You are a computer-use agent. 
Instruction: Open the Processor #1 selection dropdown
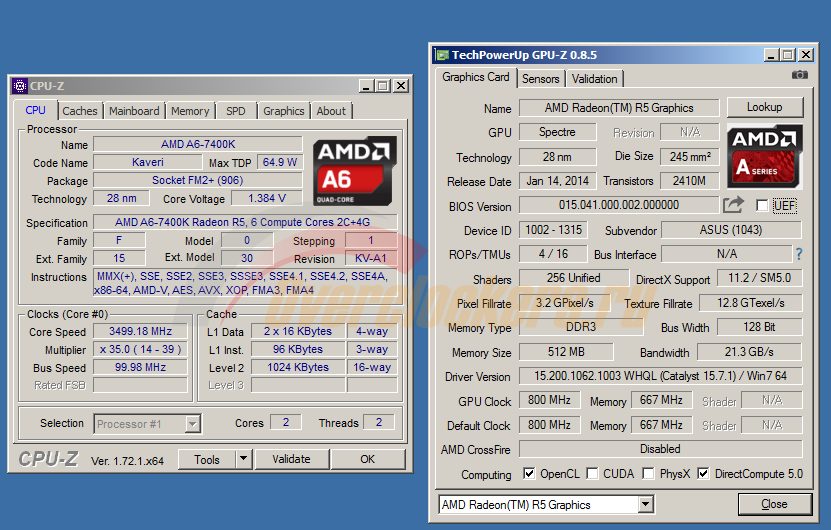coord(192,424)
